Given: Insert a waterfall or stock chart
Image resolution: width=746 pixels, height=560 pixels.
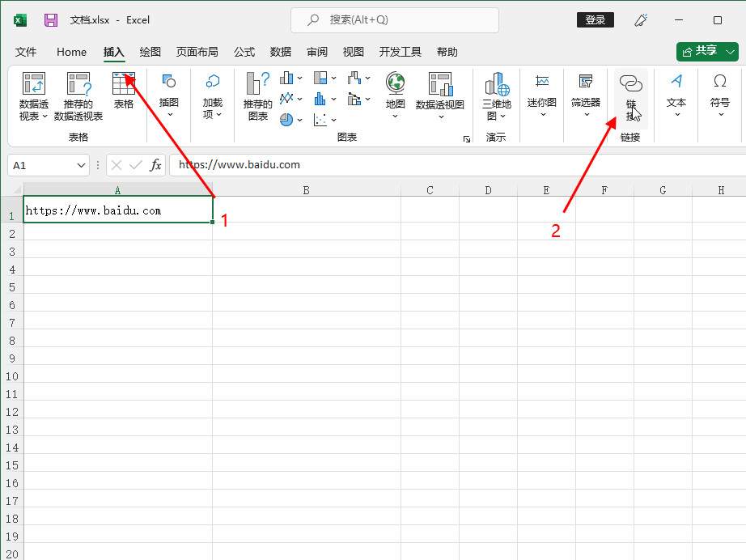Looking at the screenshot, I should point(354,78).
